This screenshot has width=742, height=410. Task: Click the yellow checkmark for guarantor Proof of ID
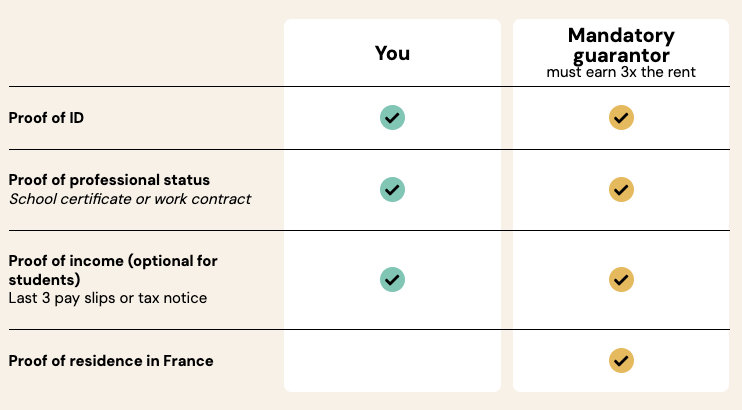[621, 117]
